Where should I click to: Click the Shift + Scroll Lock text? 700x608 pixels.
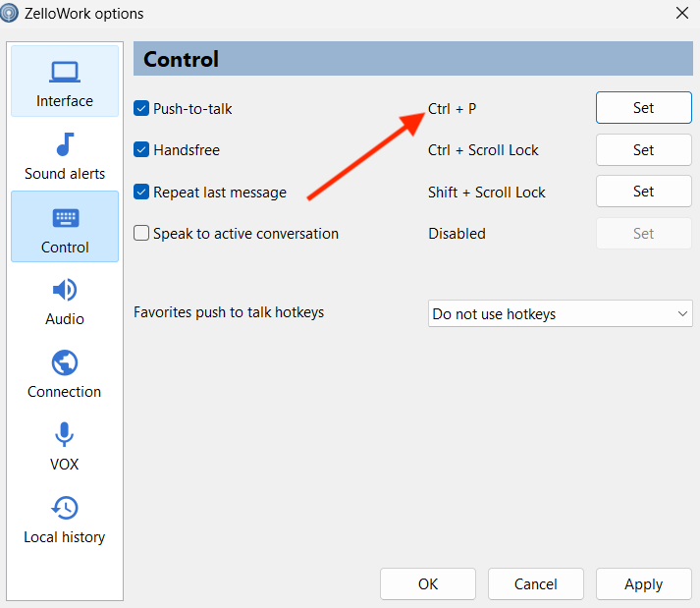pos(487,193)
